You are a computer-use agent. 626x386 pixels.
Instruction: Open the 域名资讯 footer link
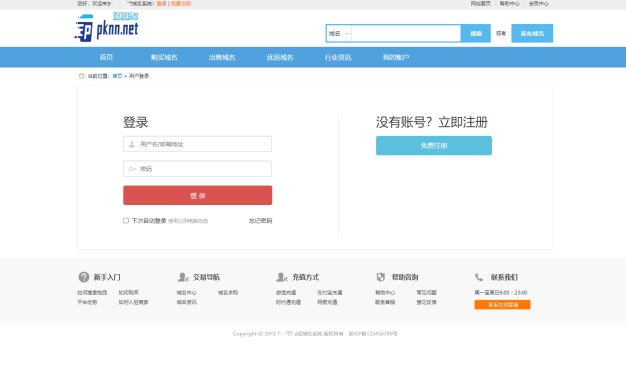(186, 302)
